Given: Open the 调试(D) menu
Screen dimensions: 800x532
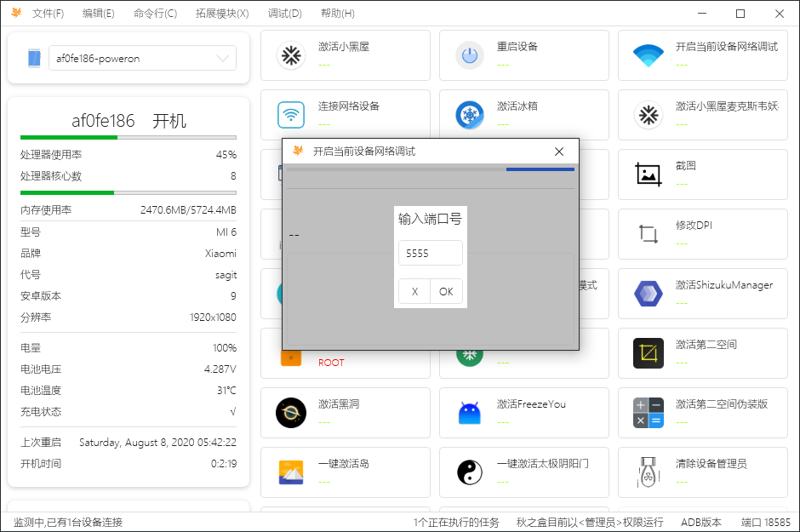Looking at the screenshot, I should point(284,14).
